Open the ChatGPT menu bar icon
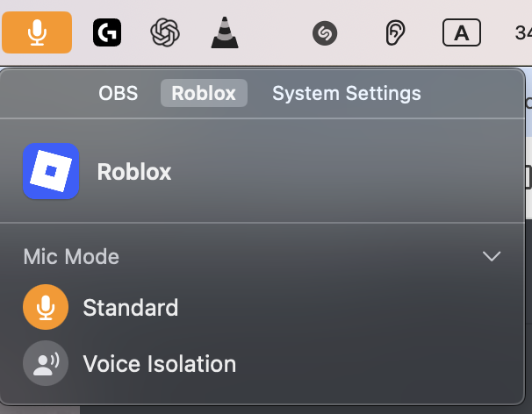532x414 pixels. click(x=165, y=32)
